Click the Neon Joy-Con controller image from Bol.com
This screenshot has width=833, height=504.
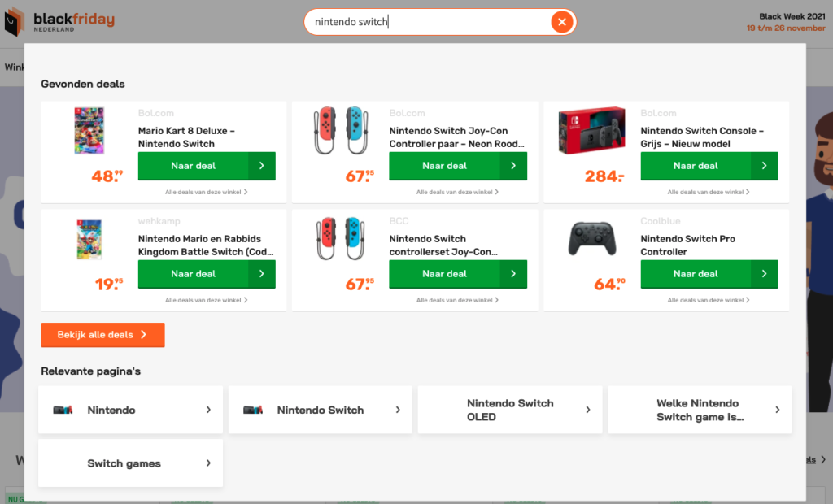pos(339,131)
